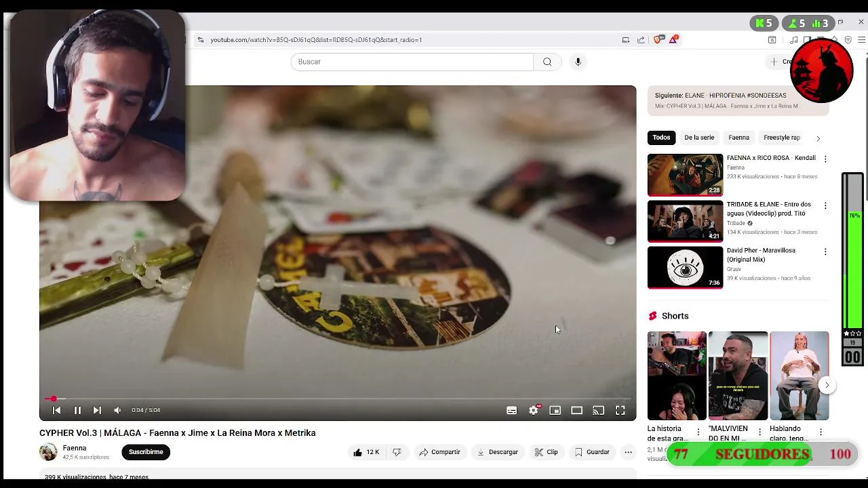
Task: Open options for La historia short
Action: click(x=698, y=432)
